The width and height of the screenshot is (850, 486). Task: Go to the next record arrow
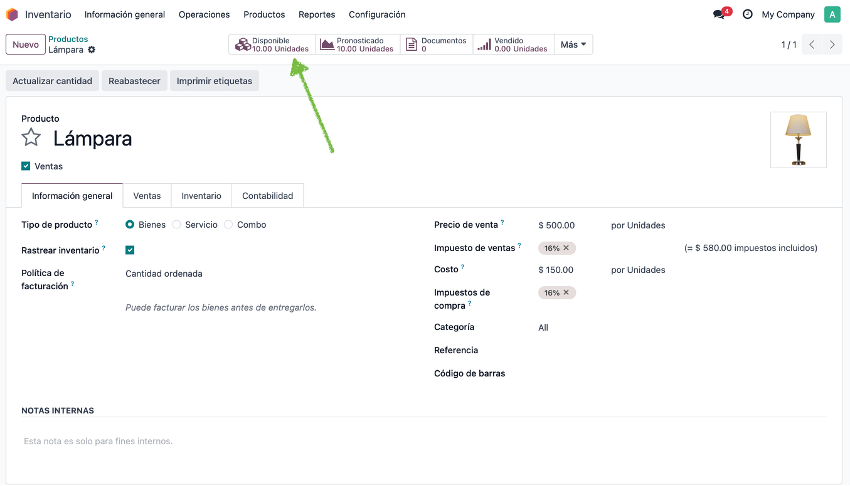(x=832, y=44)
